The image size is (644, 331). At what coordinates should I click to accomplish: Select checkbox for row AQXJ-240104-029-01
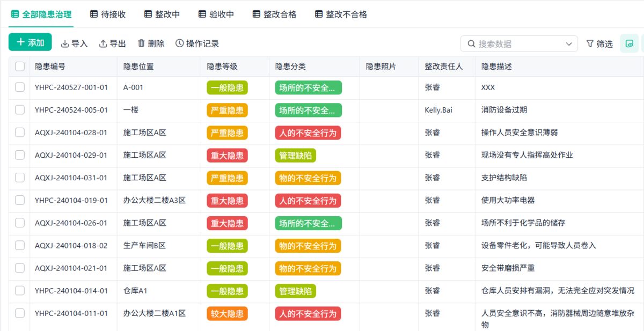(20, 155)
